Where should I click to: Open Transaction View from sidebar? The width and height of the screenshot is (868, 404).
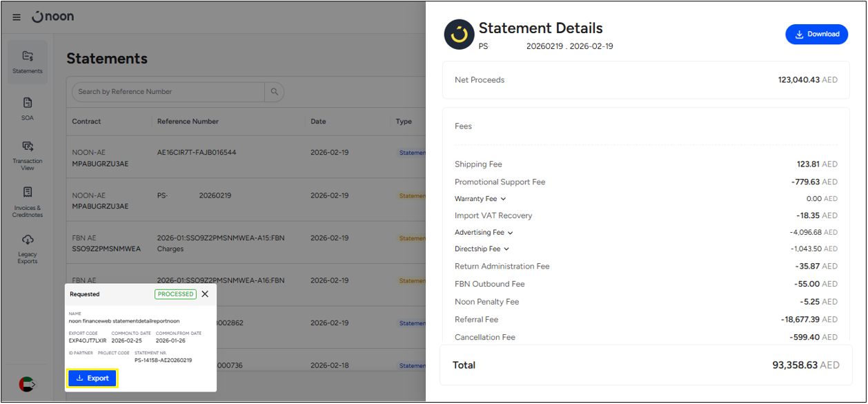coord(28,154)
